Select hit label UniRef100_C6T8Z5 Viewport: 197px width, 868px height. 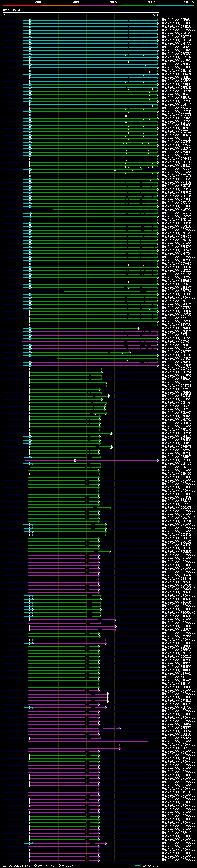(177, 50)
